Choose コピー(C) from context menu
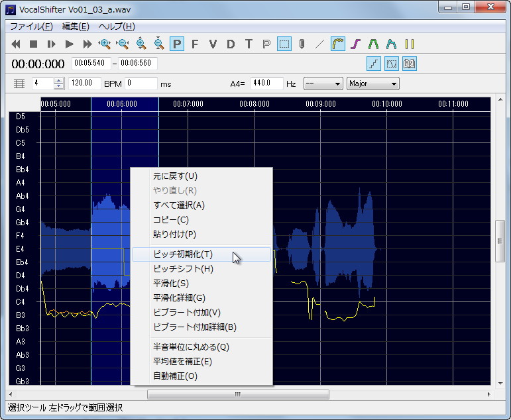This screenshot has width=511, height=420. (x=201, y=220)
